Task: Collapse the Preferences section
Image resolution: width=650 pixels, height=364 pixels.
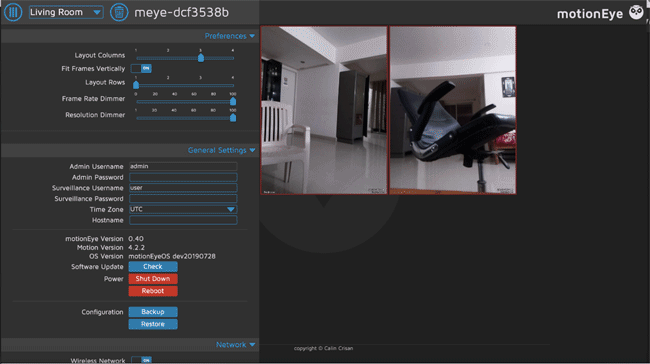Action: pyautogui.click(x=230, y=36)
